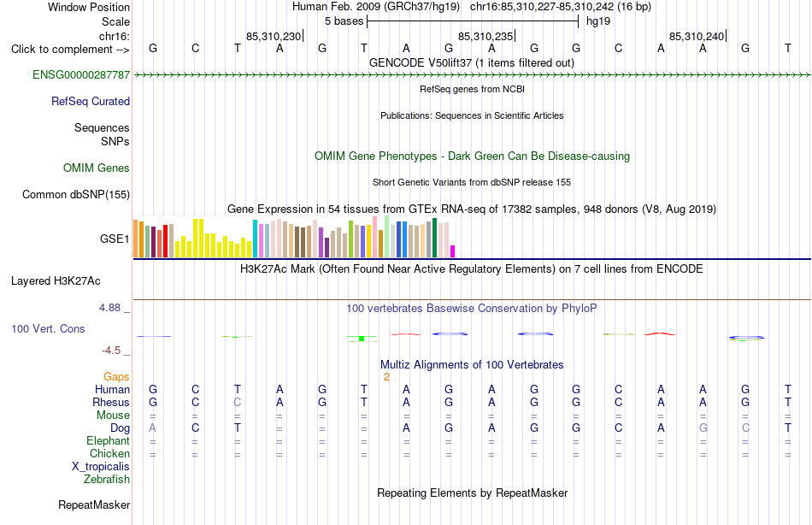This screenshot has width=812, height=525.
Task: Open the 'RefSeq genes from NCBI' title
Action: pos(472,89)
